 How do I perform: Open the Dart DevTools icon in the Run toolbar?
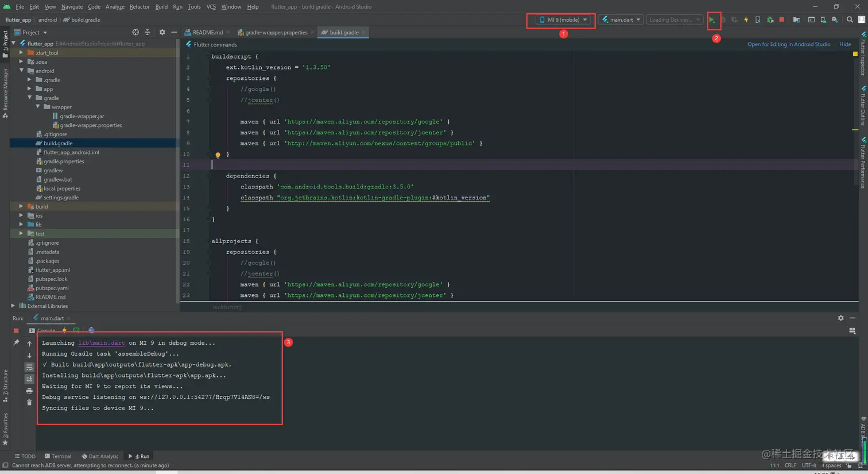(91, 330)
